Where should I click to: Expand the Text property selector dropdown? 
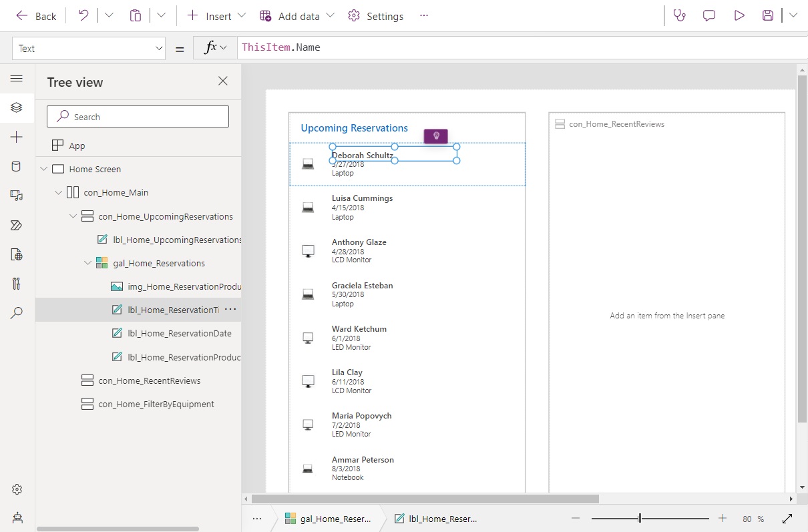coord(159,48)
